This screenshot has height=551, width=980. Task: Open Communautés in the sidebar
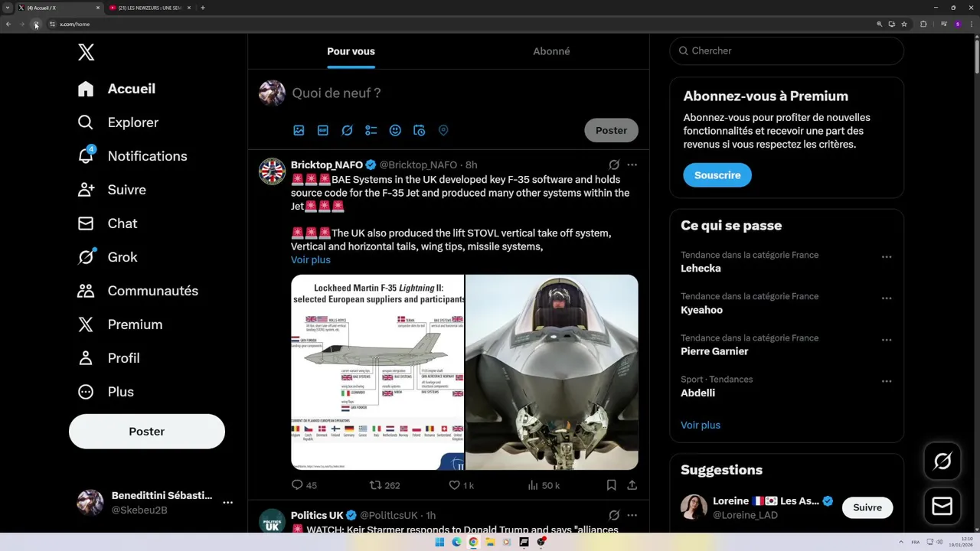[138, 291]
